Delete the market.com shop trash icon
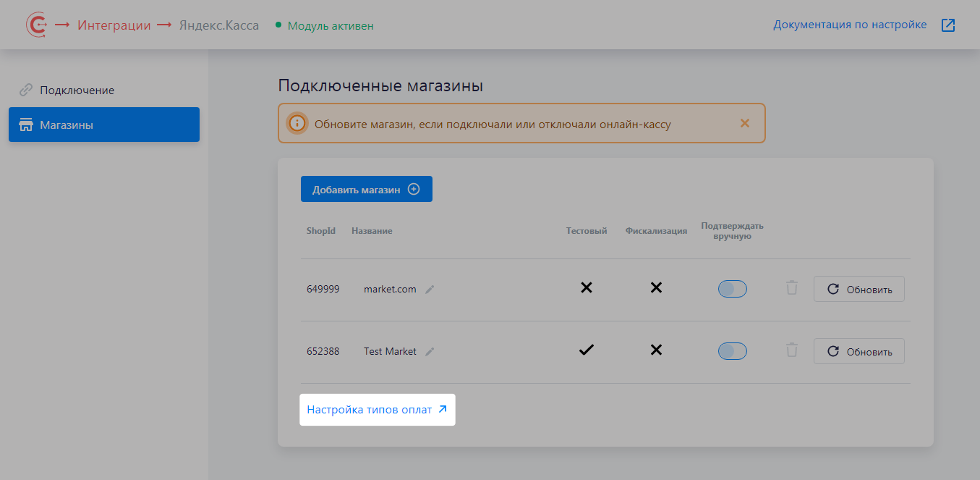Viewport: 980px width, 480px height. [x=792, y=288]
